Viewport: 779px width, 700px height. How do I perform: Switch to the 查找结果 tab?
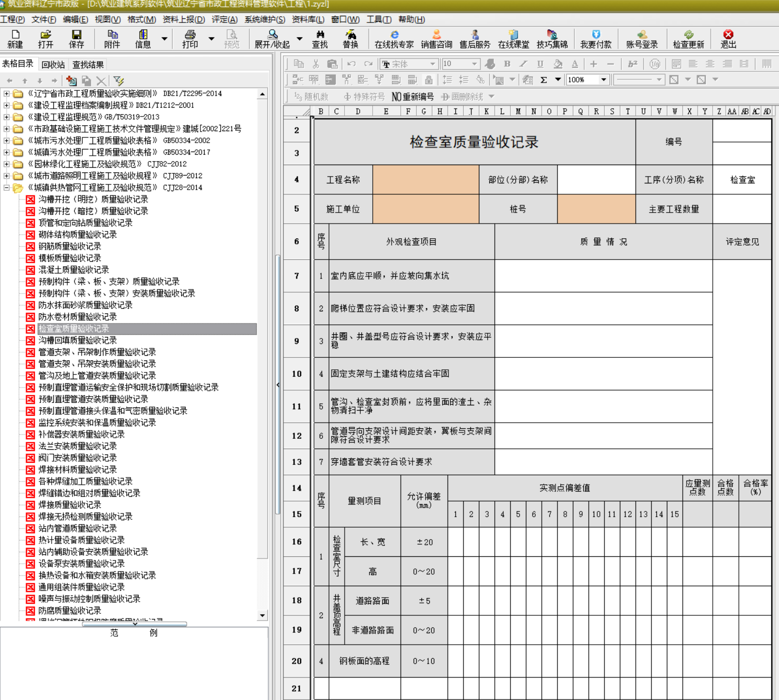pos(88,65)
